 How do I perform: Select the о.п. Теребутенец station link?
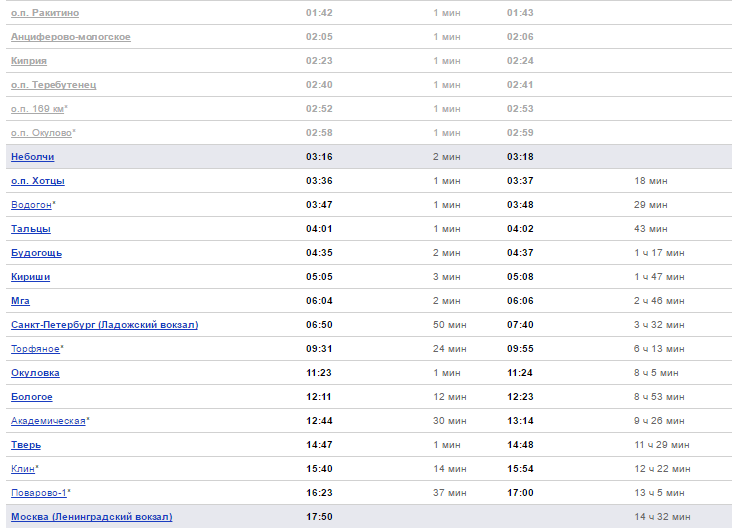coord(53,85)
